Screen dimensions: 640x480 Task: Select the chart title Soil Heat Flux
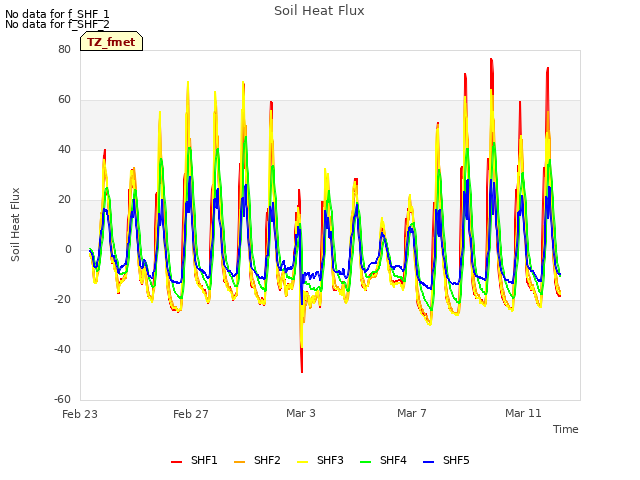point(319,11)
